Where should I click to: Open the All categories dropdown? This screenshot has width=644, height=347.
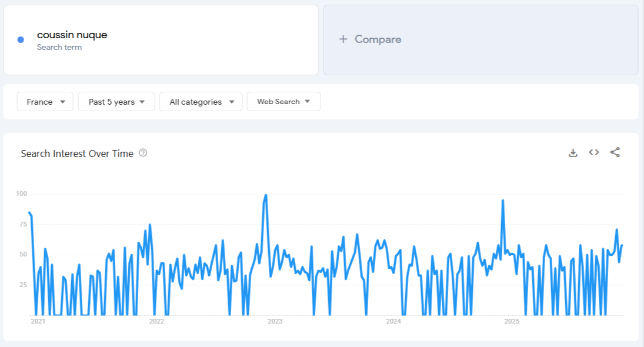click(x=201, y=101)
